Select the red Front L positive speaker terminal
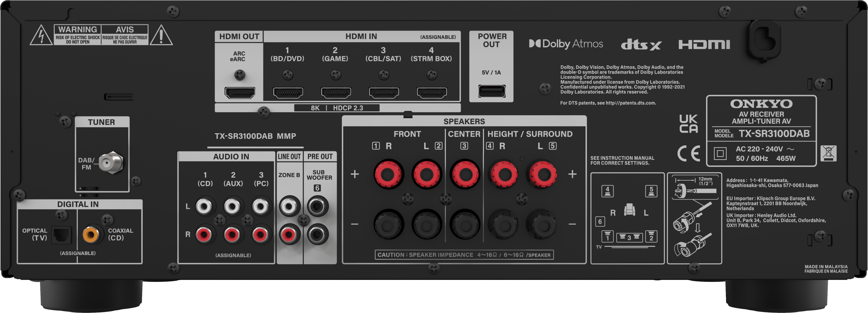868x313 pixels. [427, 174]
